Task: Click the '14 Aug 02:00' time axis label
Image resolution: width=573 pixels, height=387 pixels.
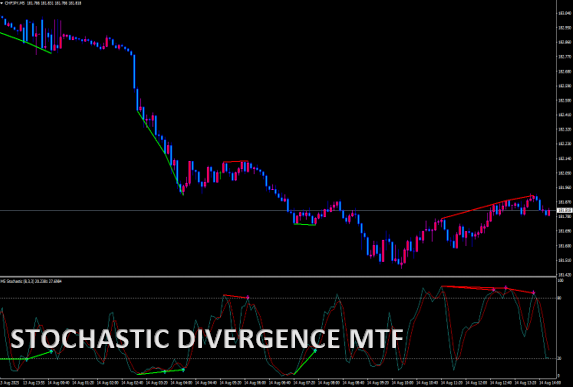Action: point(107,383)
